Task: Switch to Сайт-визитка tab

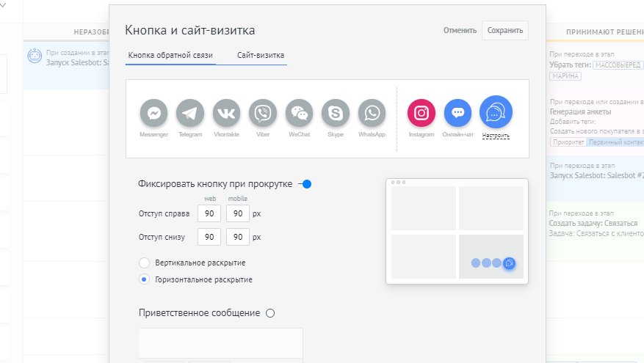Action: pos(261,55)
